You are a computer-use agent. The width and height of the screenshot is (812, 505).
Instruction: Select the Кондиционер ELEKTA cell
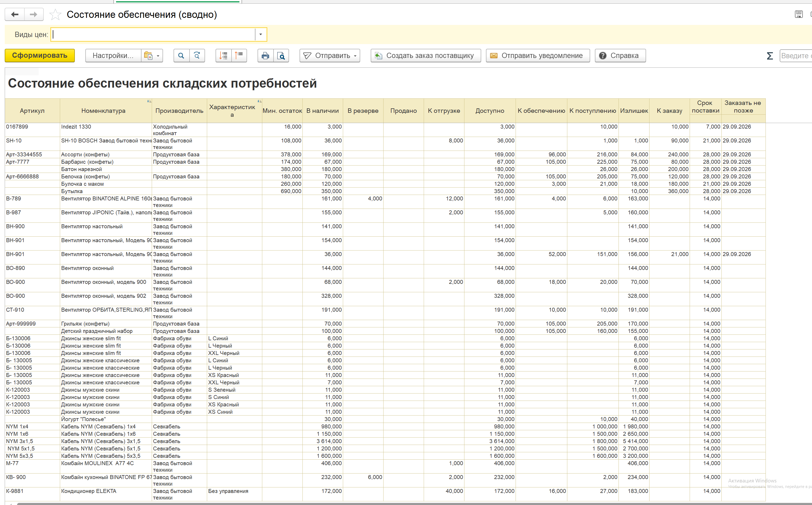(x=106, y=494)
